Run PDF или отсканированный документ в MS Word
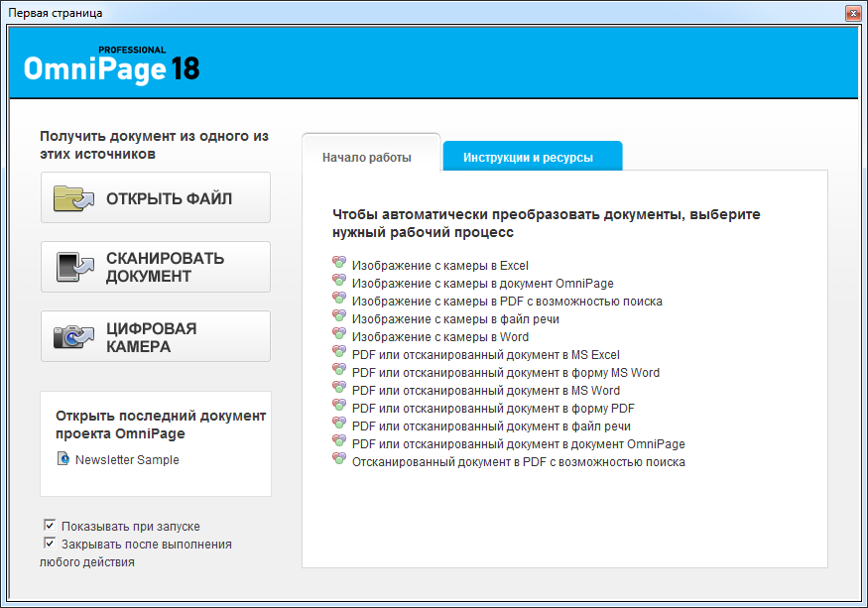868x608 pixels. (485, 391)
